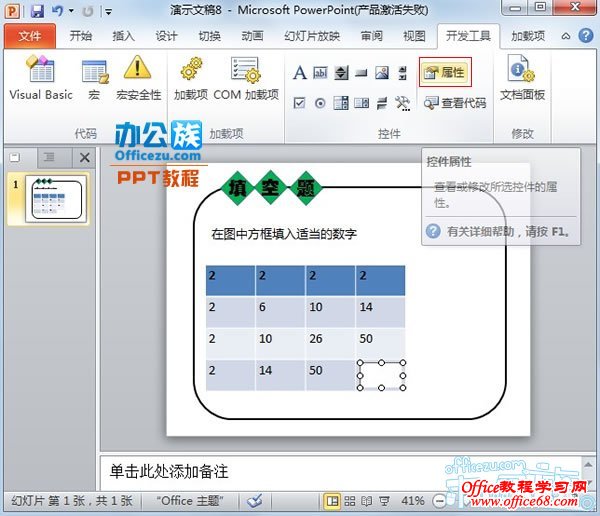Insert a Check Box control

299,103
